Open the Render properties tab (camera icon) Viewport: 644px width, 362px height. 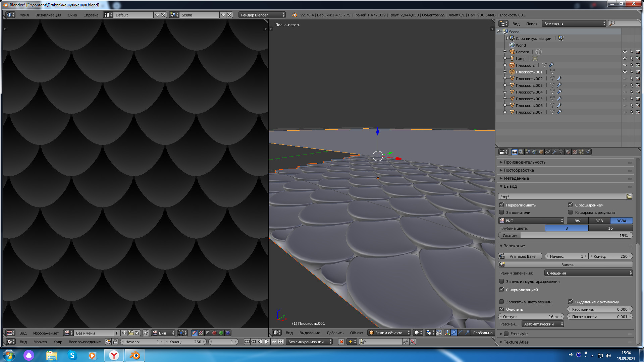(x=514, y=152)
